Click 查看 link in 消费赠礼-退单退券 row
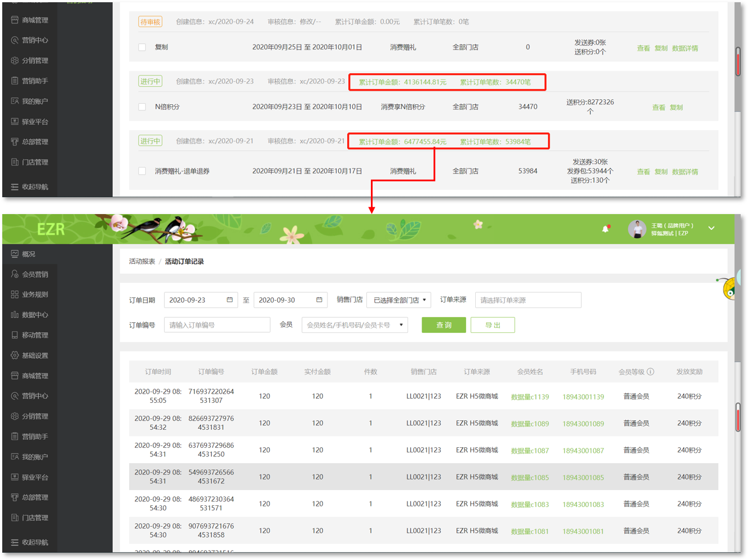The image size is (748, 560). pyautogui.click(x=643, y=172)
